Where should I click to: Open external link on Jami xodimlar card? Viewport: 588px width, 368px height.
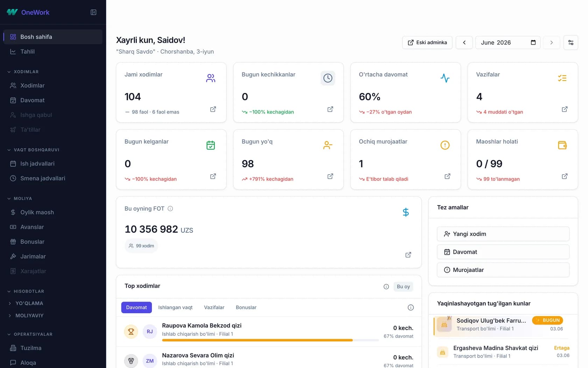[x=213, y=109]
